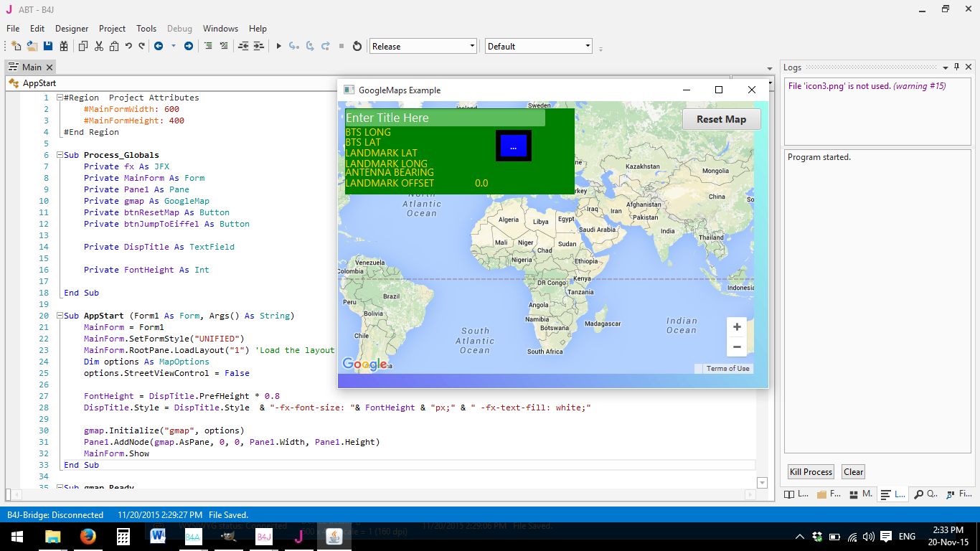The width and height of the screenshot is (980, 551).
Task: Collapse the AppStart sub code block
Action: [x=60, y=316]
